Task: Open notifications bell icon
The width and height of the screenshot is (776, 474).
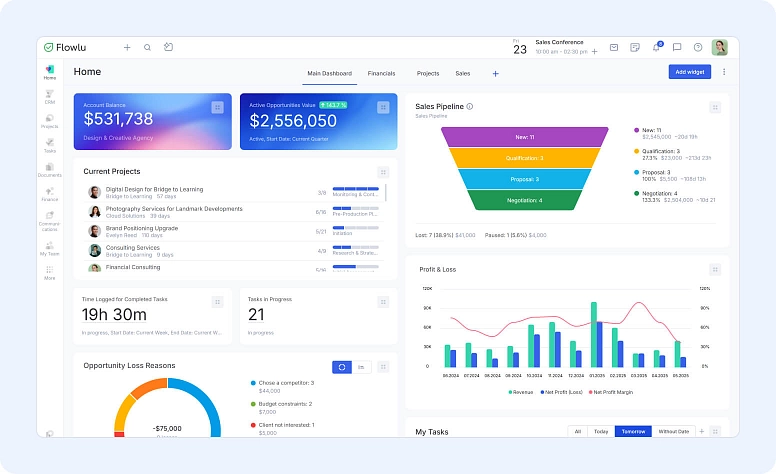Action: coord(656,47)
